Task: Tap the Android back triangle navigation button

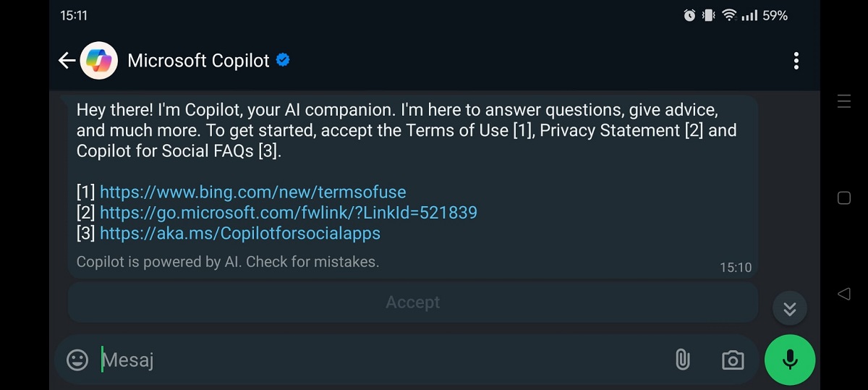Action: 843,293
